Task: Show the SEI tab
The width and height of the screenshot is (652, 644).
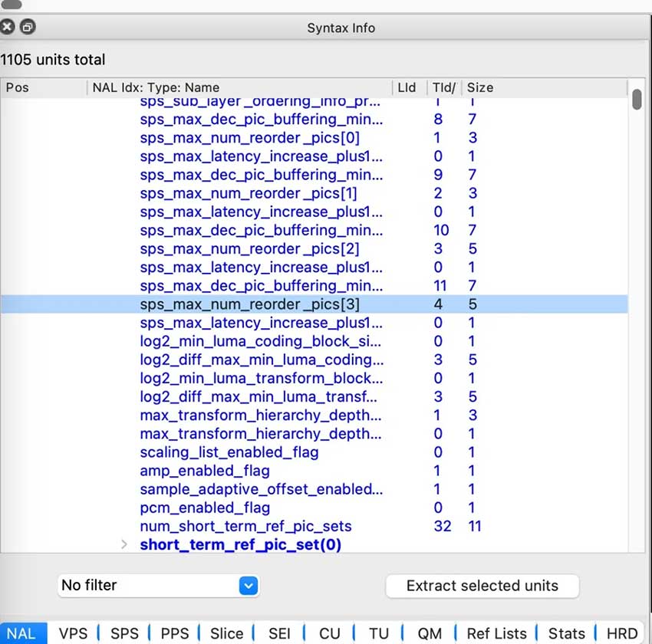Action: click(x=279, y=633)
